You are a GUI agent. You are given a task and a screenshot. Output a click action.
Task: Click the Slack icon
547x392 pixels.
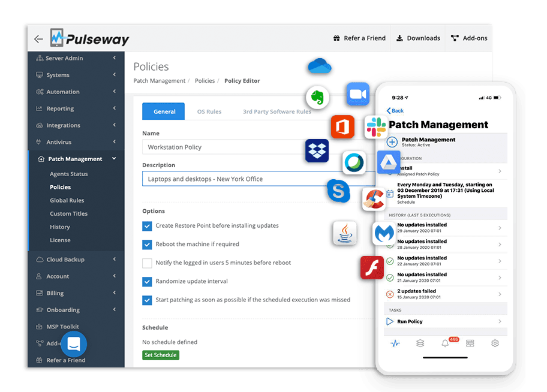pyautogui.click(x=376, y=127)
